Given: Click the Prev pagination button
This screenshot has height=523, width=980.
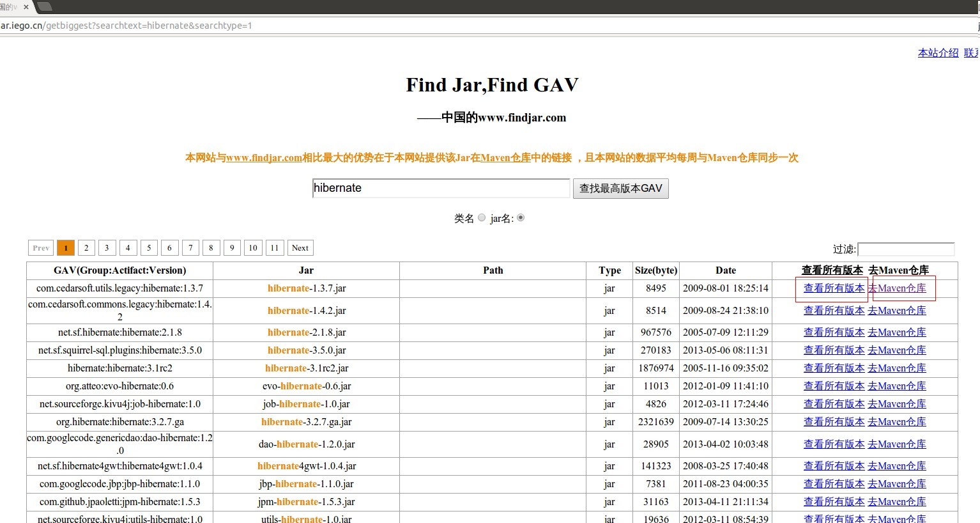Looking at the screenshot, I should click(x=40, y=247).
